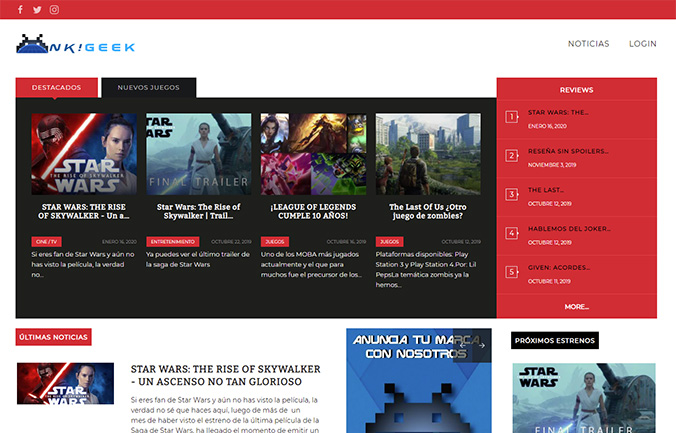The height and width of the screenshot is (433, 676).
Task: Open 'Star Wars: The Rise of Skywalker | Trail...' headline
Action: point(198,211)
